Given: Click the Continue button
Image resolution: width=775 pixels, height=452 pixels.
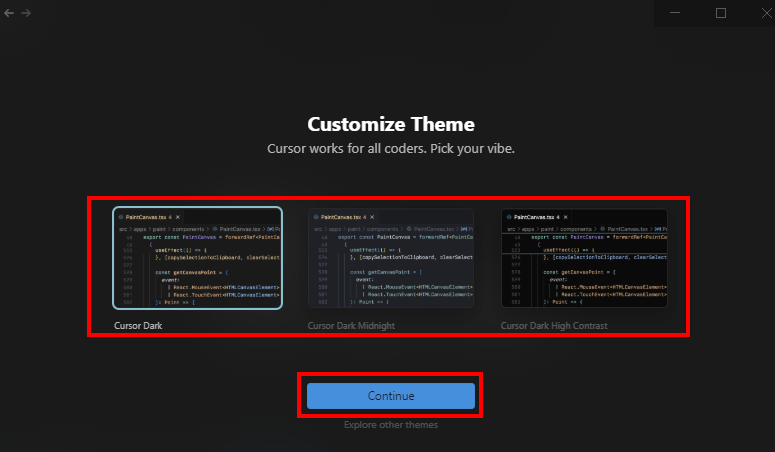Looking at the screenshot, I should point(391,396).
